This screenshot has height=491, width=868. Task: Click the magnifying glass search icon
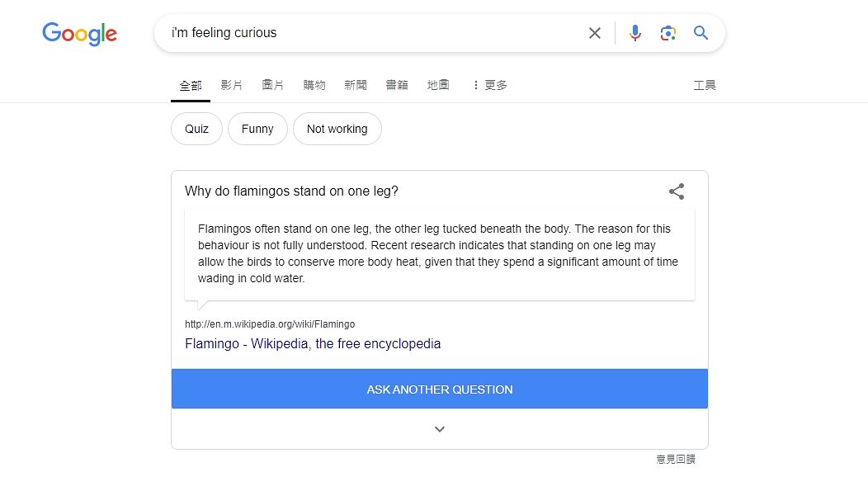pos(701,33)
